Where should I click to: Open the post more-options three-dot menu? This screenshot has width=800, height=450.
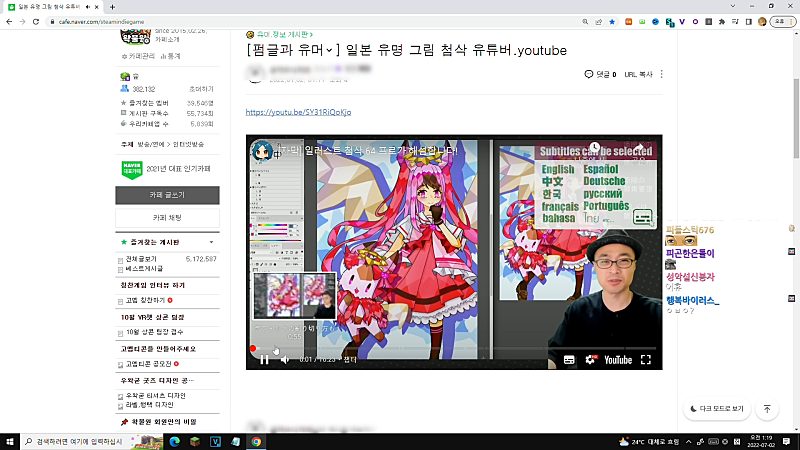tap(662, 74)
